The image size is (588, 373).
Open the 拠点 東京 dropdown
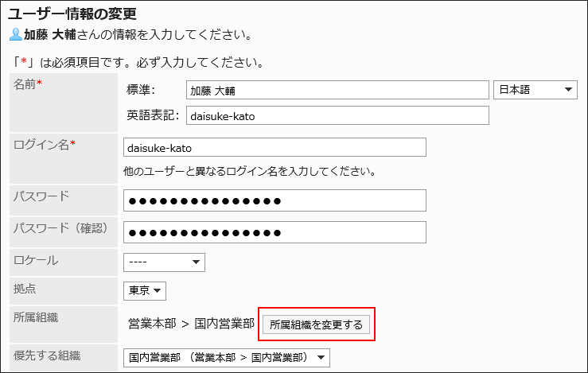coord(145,291)
